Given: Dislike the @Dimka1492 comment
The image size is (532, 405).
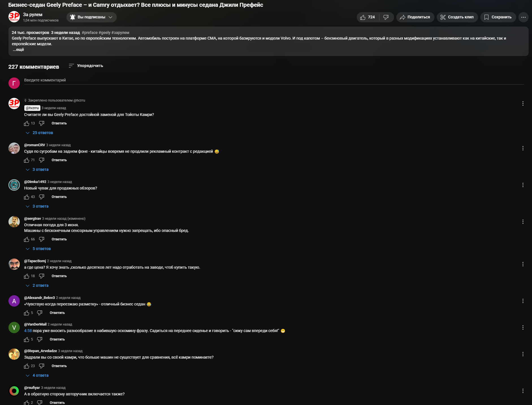Looking at the screenshot, I should 42,197.
